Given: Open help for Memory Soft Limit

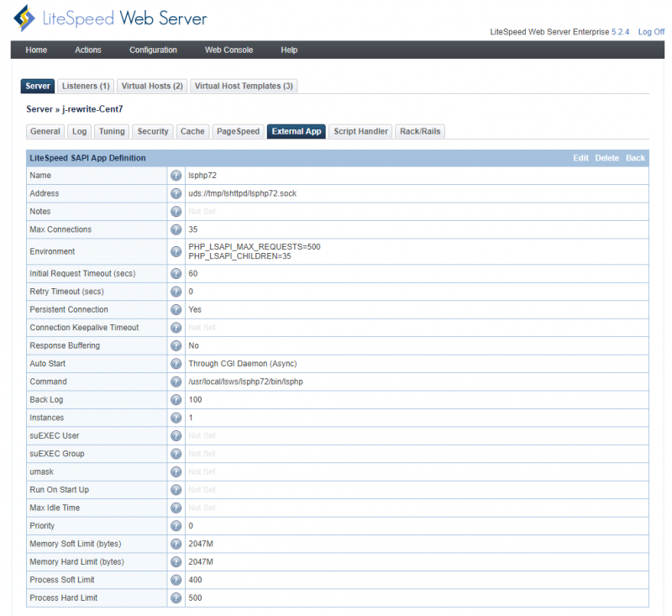Looking at the screenshot, I should tap(176, 545).
